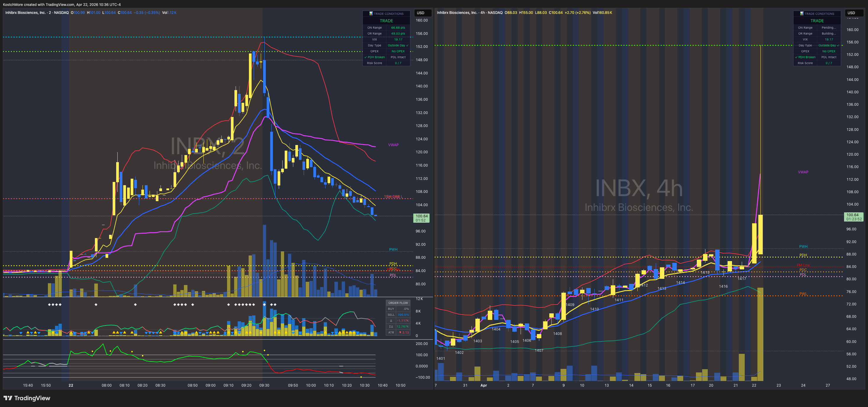Viewport: 868px width, 407px height.
Task: Click the Risk Score '0 / 7' value on the 4h chart
Action: (x=829, y=63)
